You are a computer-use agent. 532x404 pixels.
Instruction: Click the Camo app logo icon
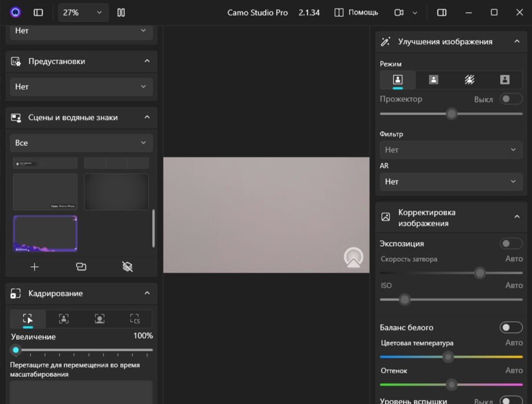15,13
